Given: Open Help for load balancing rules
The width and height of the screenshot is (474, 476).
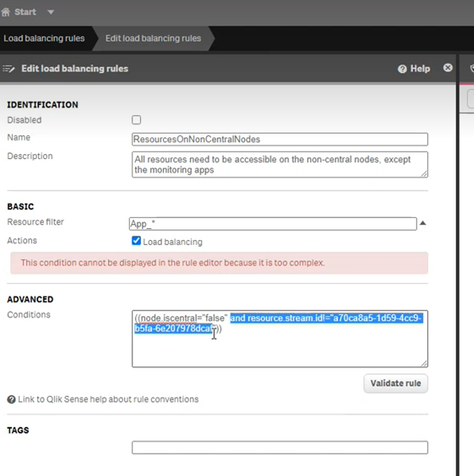Looking at the screenshot, I should [x=414, y=68].
